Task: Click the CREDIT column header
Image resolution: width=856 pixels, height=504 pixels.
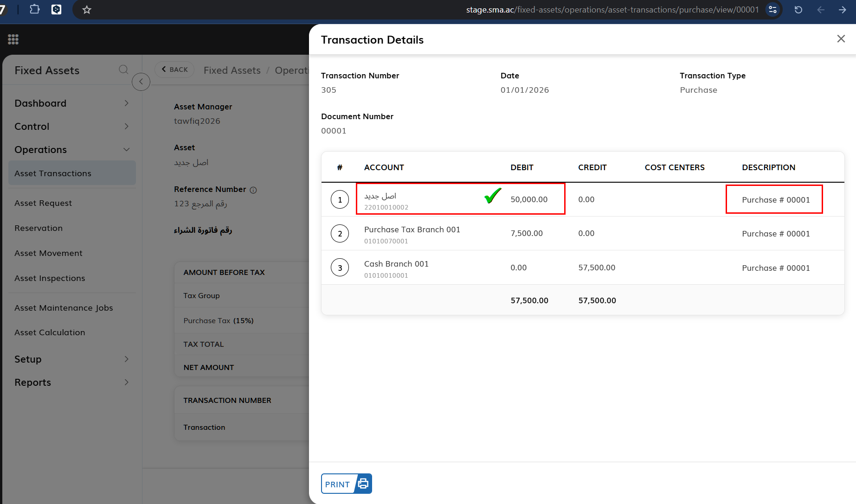Action: point(592,167)
